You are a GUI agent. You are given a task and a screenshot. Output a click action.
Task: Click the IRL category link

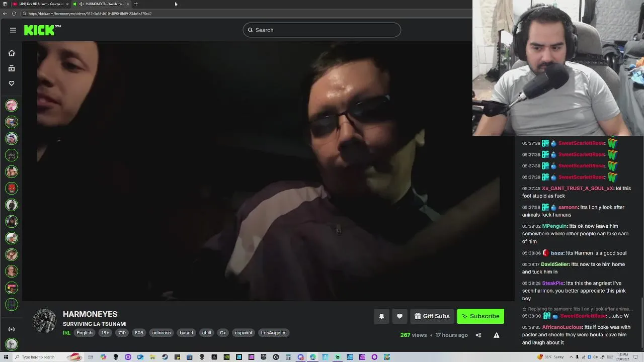pos(67,333)
